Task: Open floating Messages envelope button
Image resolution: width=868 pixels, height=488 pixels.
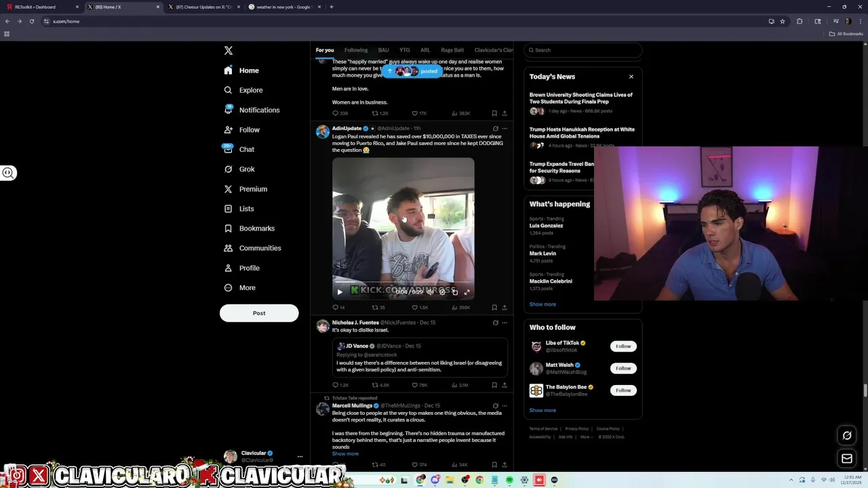Action: [847, 459]
